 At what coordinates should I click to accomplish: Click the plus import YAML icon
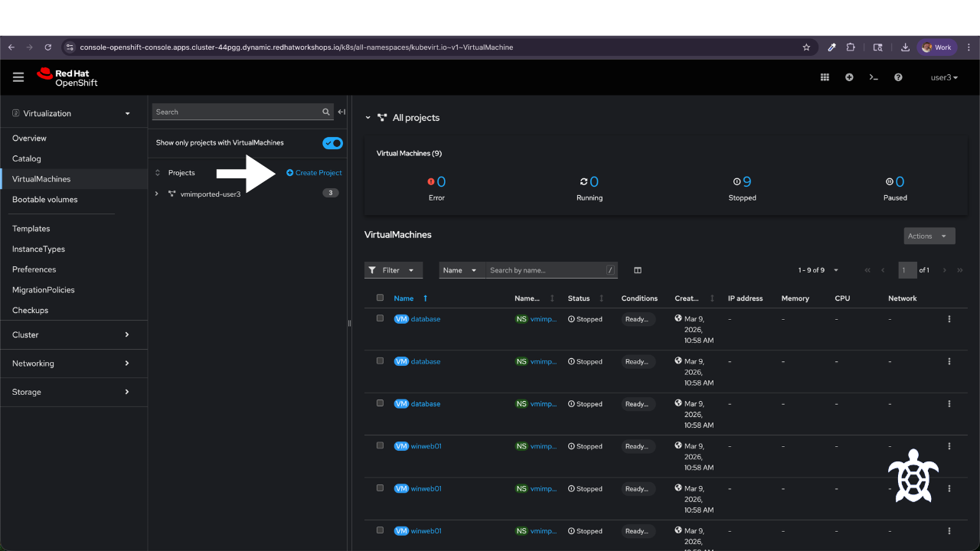pyautogui.click(x=849, y=77)
